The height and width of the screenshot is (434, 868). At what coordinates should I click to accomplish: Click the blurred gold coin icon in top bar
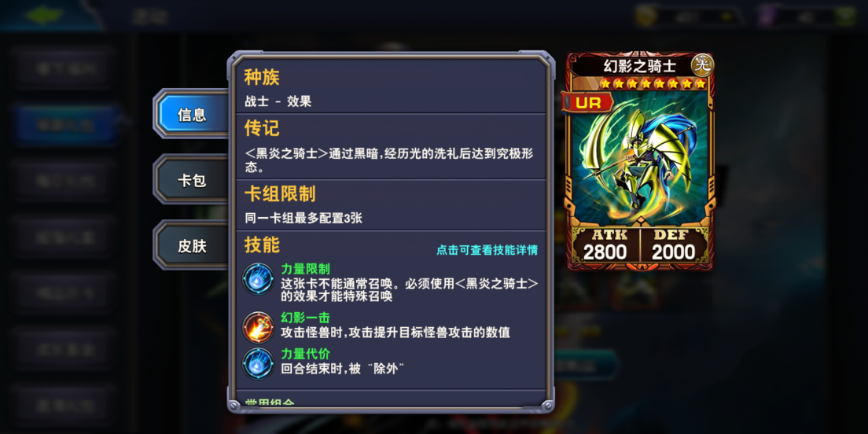[x=645, y=16]
